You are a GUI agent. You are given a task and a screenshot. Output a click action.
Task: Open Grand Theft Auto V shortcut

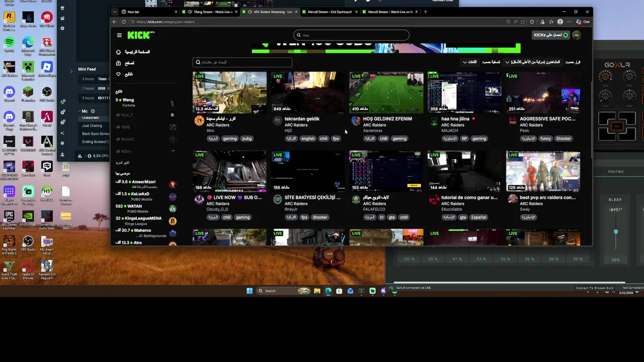coord(9,269)
